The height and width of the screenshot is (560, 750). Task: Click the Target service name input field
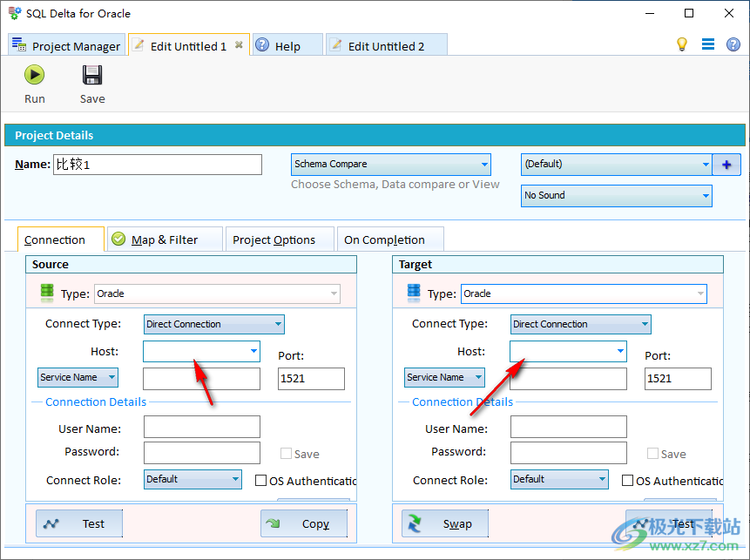tap(568, 379)
